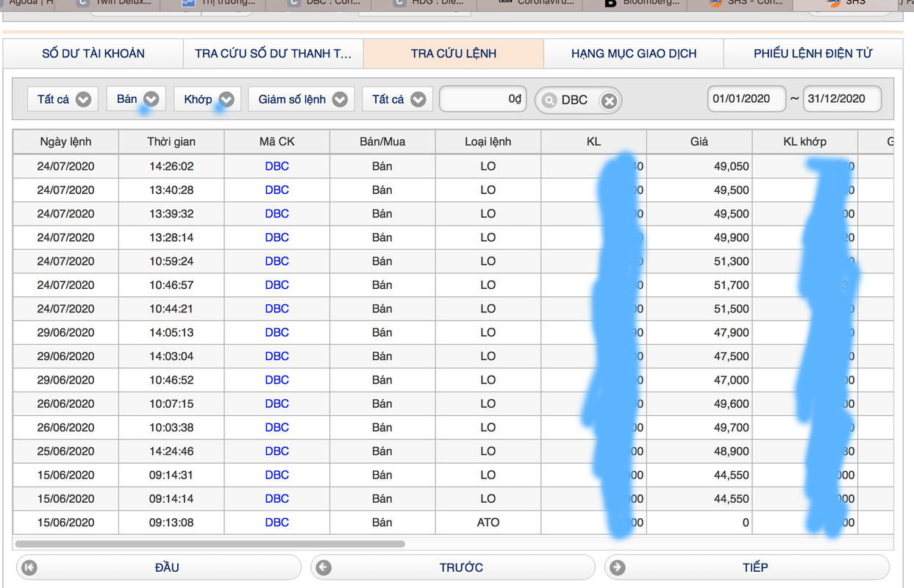914x588 pixels.
Task: Click the magnifier icon in DBC search box
Action: (x=549, y=100)
